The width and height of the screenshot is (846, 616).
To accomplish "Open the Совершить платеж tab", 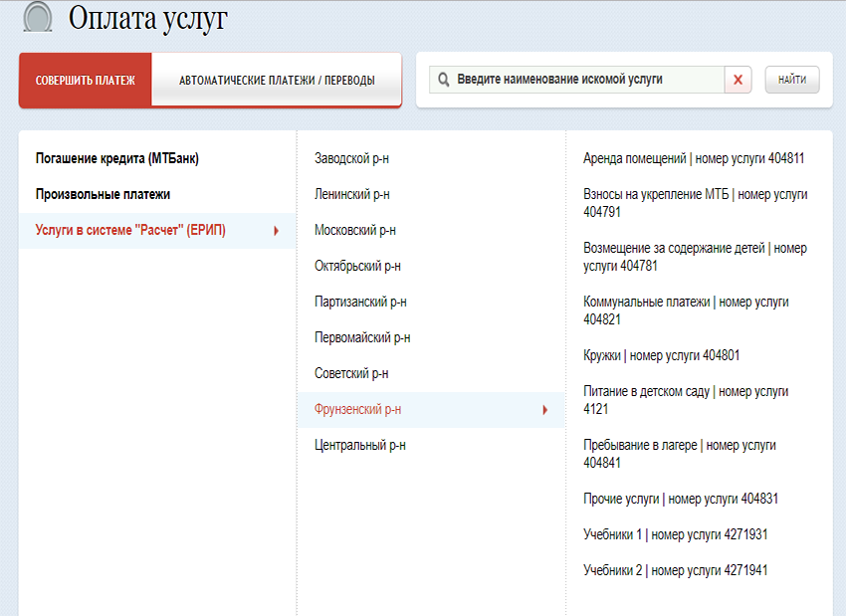I will click(86, 81).
